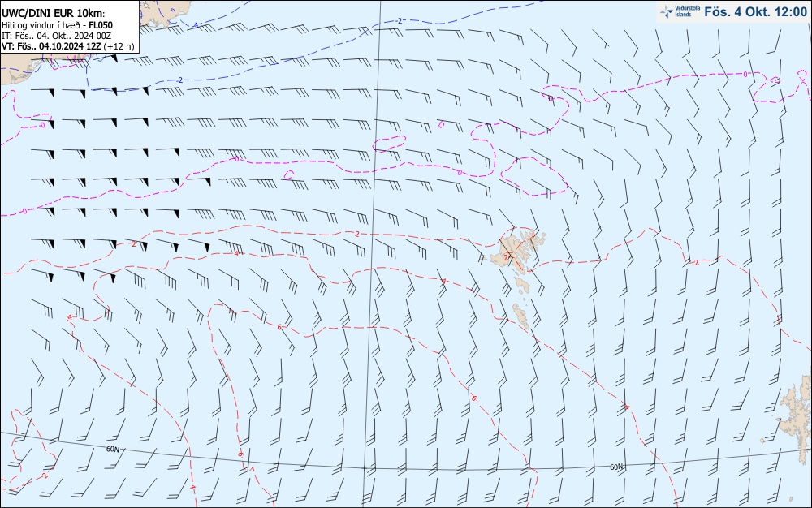Click the 60N latitude label near the left side
The image size is (812, 508).
click(113, 449)
